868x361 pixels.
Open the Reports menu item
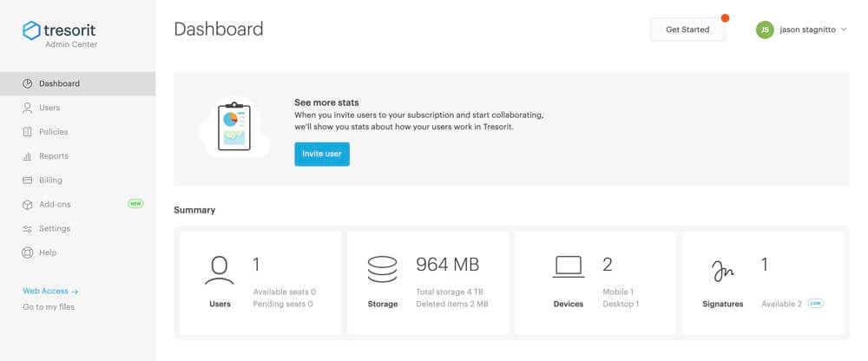coord(77,156)
